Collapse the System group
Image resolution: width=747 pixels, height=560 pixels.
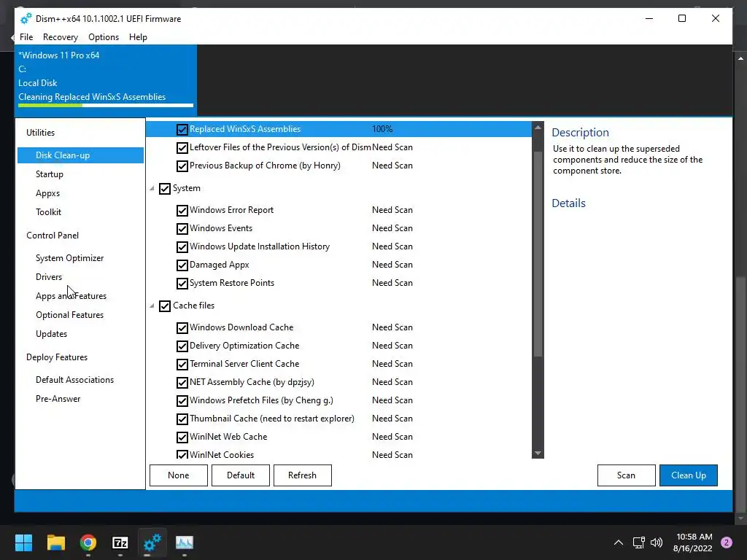coord(152,189)
